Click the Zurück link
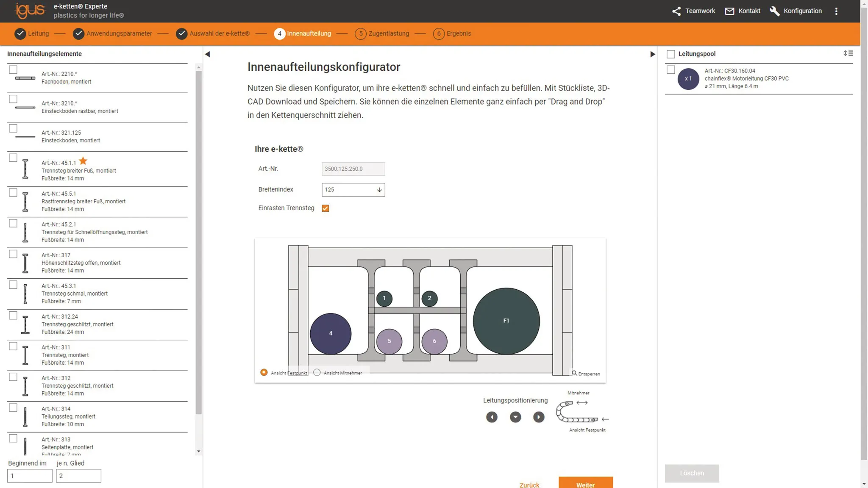This screenshot has height=488, width=868. (x=529, y=485)
